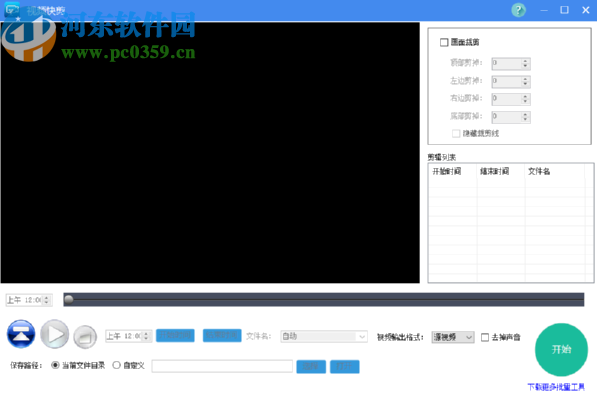Click the save path text field
Viewport: 597px width, 393px height.
point(222,366)
